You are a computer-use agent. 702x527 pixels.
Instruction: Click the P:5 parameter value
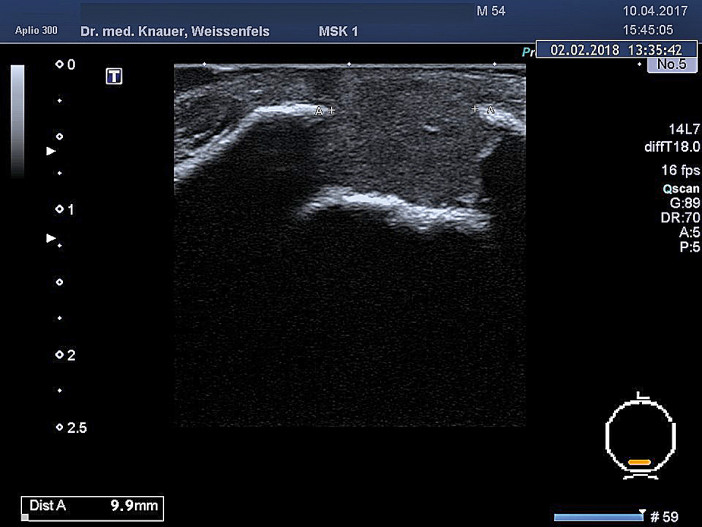pos(689,247)
